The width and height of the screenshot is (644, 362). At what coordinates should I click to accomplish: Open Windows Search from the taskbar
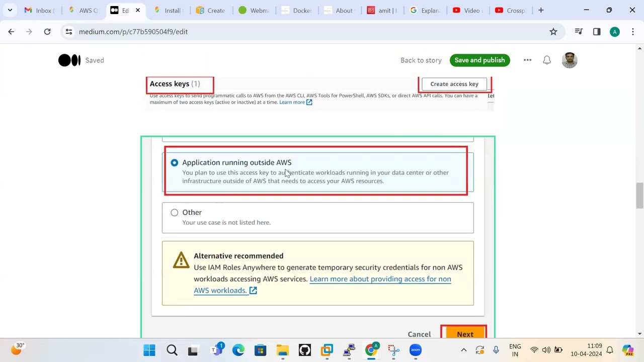[x=172, y=350]
